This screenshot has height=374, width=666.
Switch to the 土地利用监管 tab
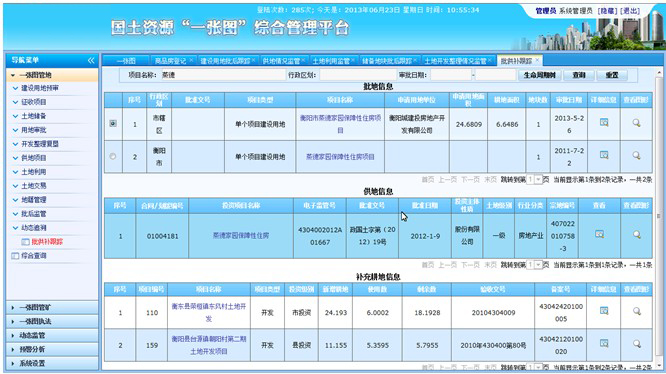pyautogui.click(x=331, y=61)
